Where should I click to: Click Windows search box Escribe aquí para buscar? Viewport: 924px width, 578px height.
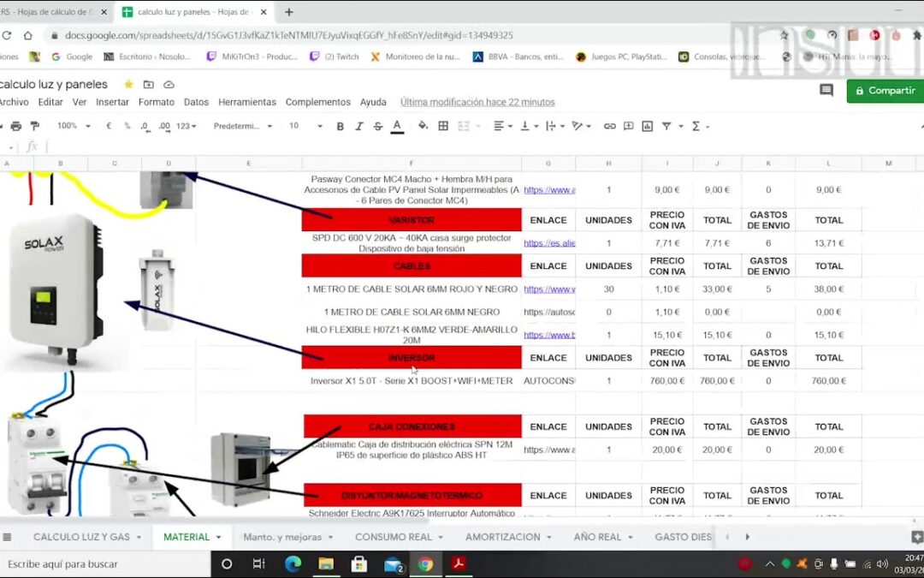click(x=105, y=564)
